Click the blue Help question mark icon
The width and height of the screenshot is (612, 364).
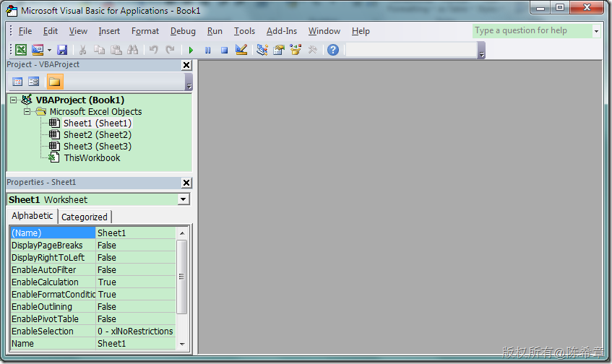333,50
